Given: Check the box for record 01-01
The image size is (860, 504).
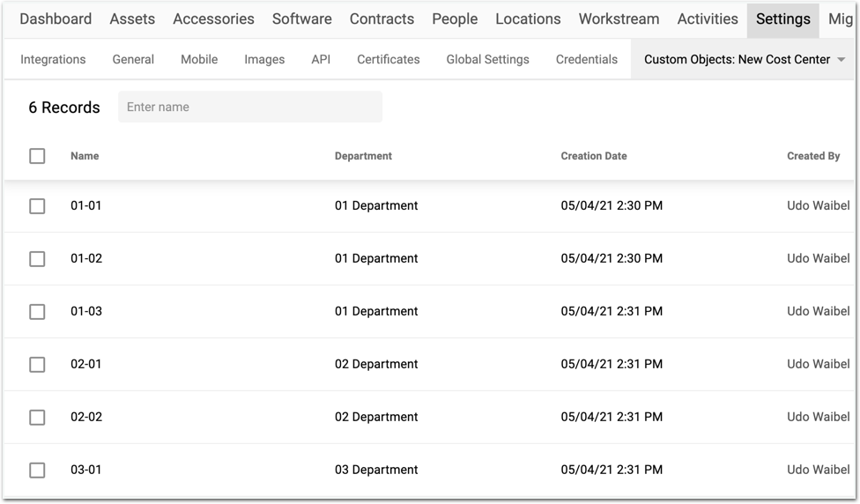Looking at the screenshot, I should pos(37,205).
